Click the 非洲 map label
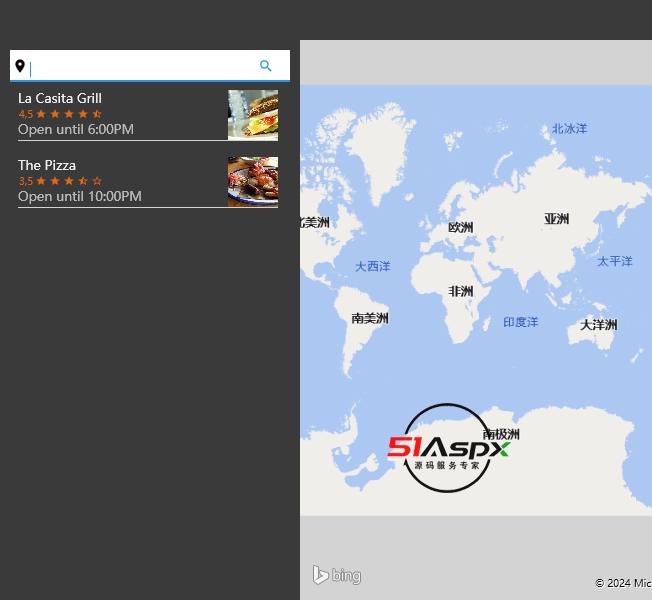The image size is (652, 600). (x=460, y=291)
